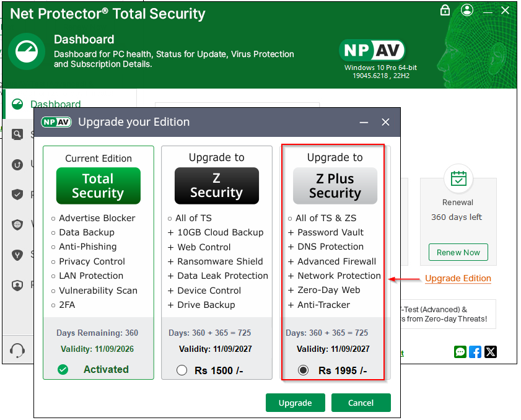Click the Upgrade button
This screenshot has width=521, height=420.
(295, 403)
